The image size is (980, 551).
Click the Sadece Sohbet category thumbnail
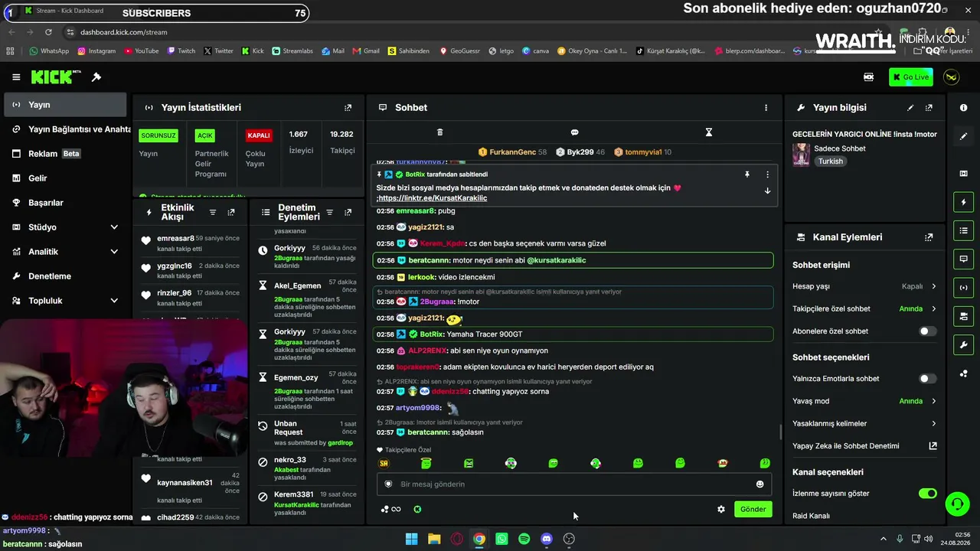(801, 155)
